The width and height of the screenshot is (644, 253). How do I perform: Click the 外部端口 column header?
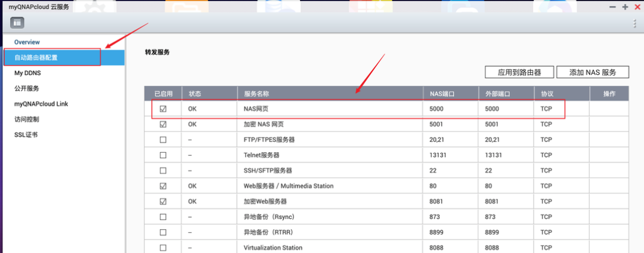point(506,94)
